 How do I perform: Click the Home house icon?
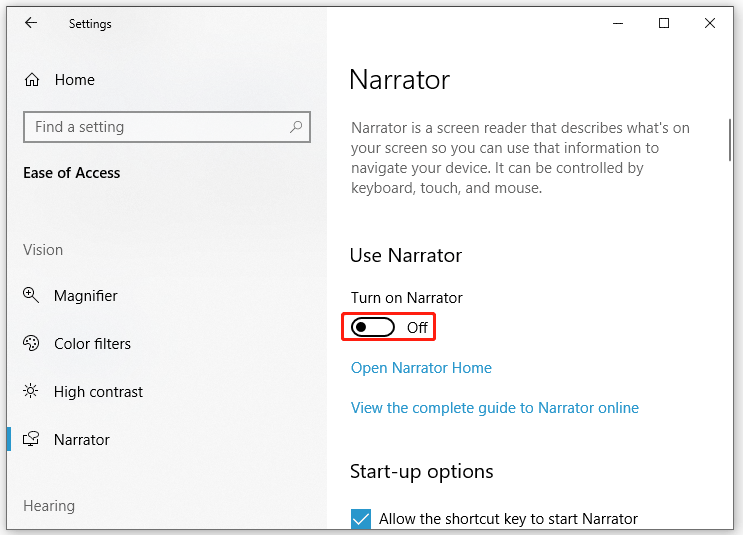click(x=32, y=80)
